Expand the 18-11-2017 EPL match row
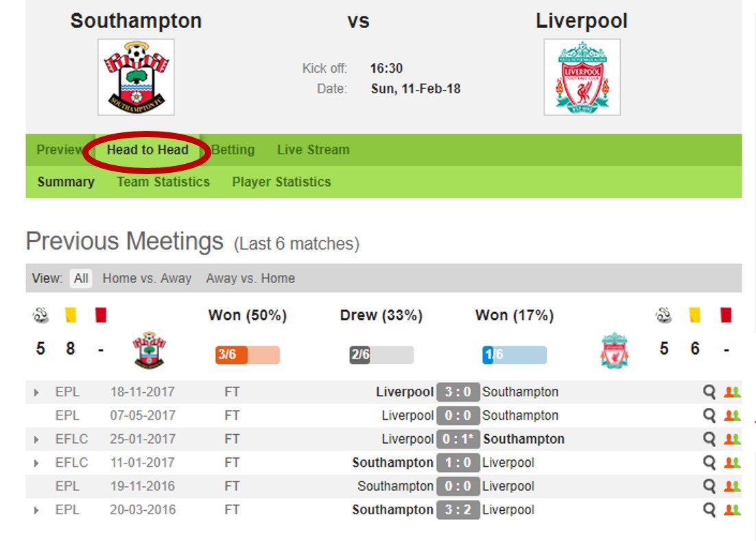 click(36, 392)
